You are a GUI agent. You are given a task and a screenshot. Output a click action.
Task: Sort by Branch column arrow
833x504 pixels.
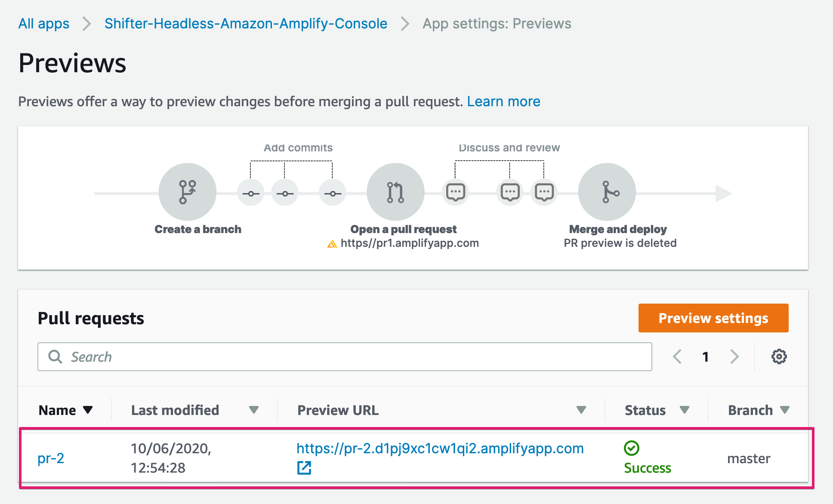785,410
